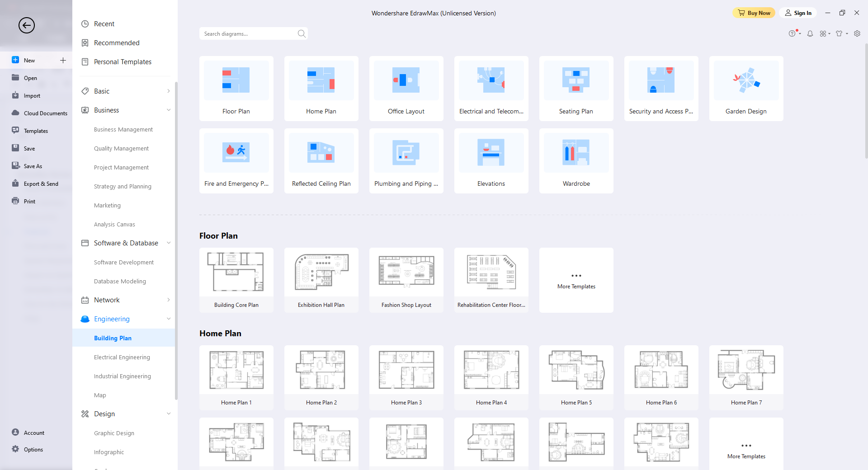This screenshot has height=470, width=868.
Task: Click the Buy Now button
Action: (754, 13)
